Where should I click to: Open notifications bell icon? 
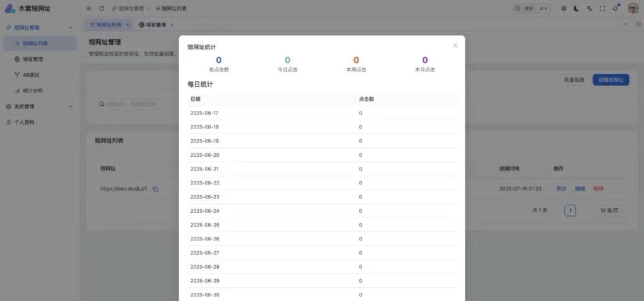615,8
